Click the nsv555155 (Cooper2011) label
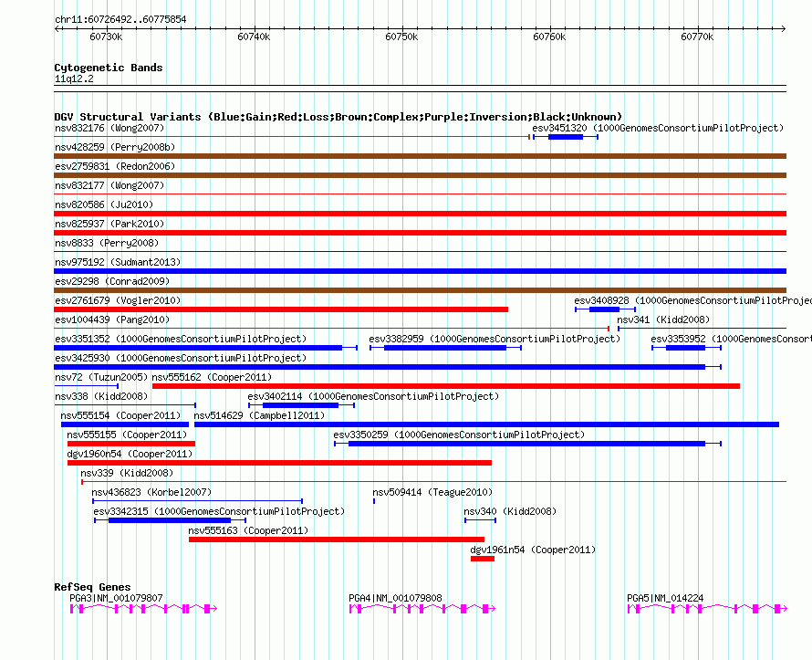This screenshot has width=812, height=660. 127,435
